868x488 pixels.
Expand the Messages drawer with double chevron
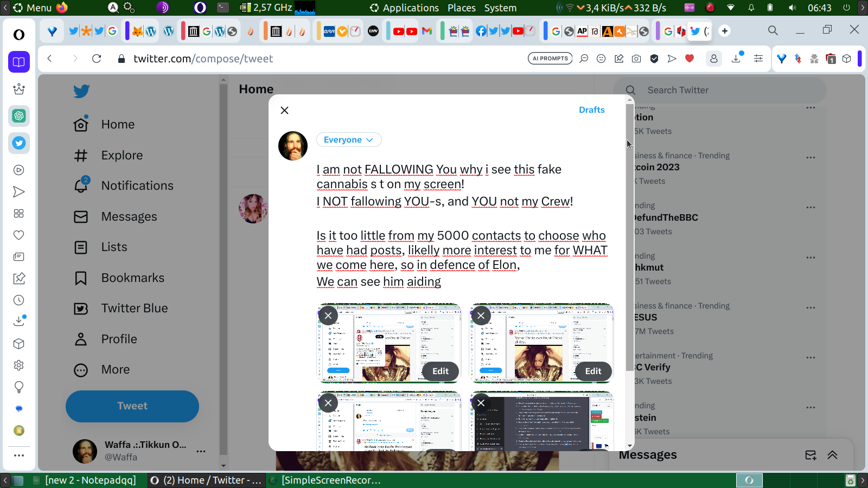[833, 455]
